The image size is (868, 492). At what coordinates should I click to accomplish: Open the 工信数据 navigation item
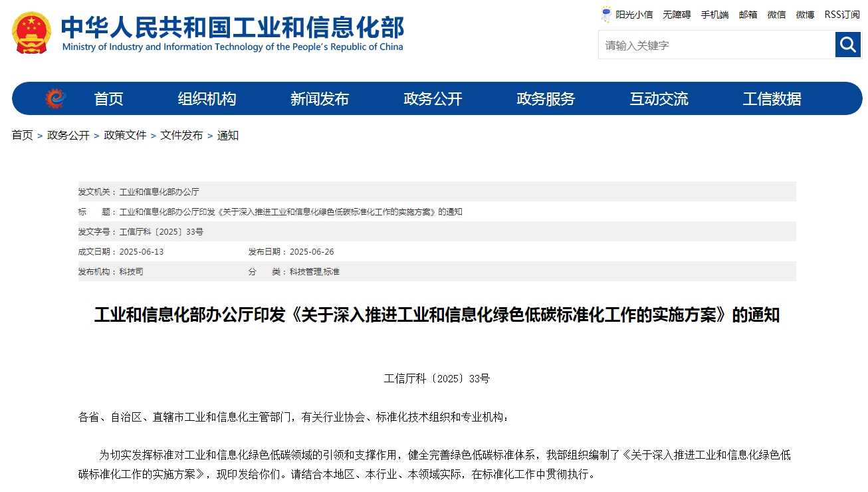pos(772,99)
